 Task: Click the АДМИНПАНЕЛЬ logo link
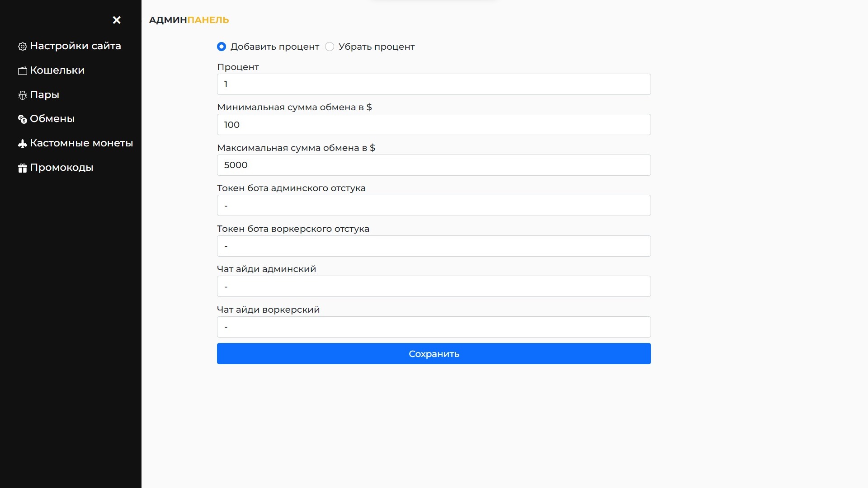189,20
